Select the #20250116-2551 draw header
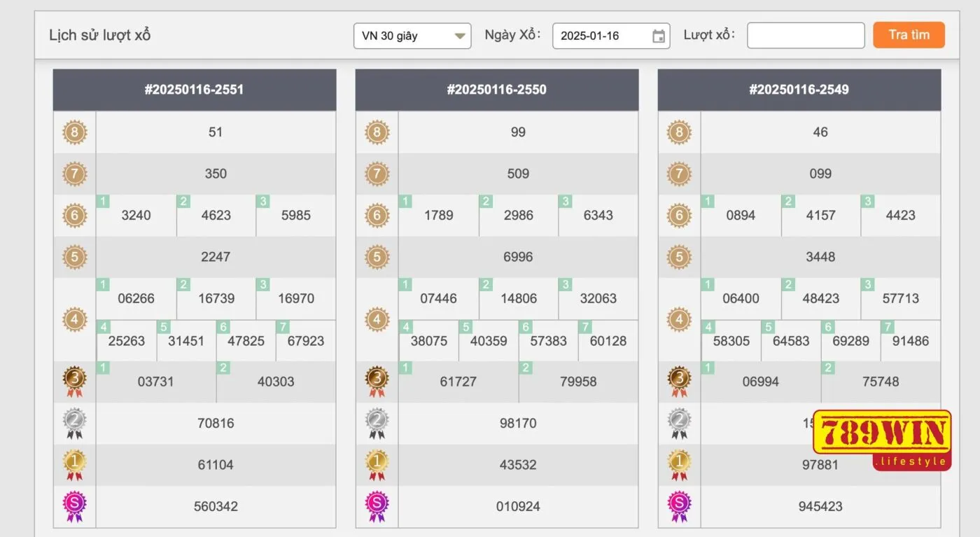The height and width of the screenshot is (537, 980). tap(194, 90)
